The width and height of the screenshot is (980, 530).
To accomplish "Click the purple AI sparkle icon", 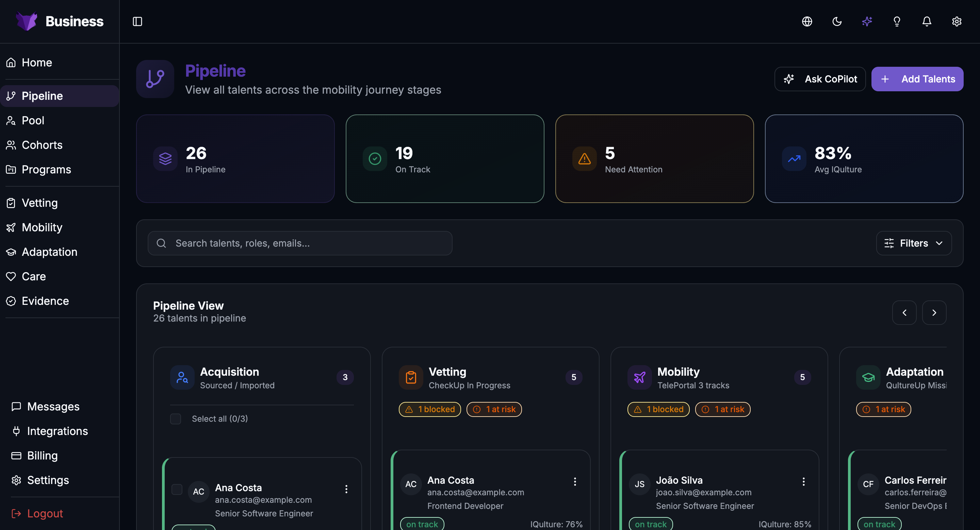I will (x=867, y=22).
